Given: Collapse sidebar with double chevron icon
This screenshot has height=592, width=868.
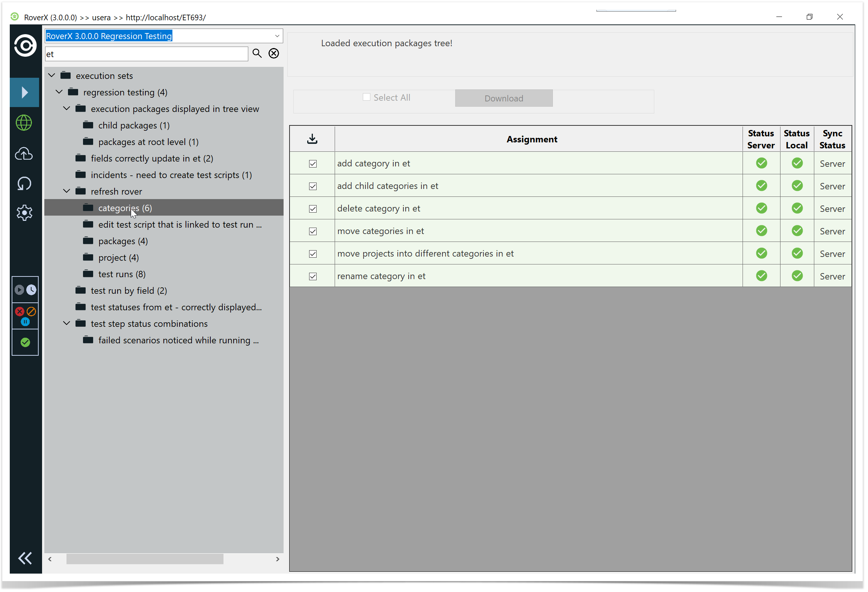Looking at the screenshot, I should click(x=25, y=558).
